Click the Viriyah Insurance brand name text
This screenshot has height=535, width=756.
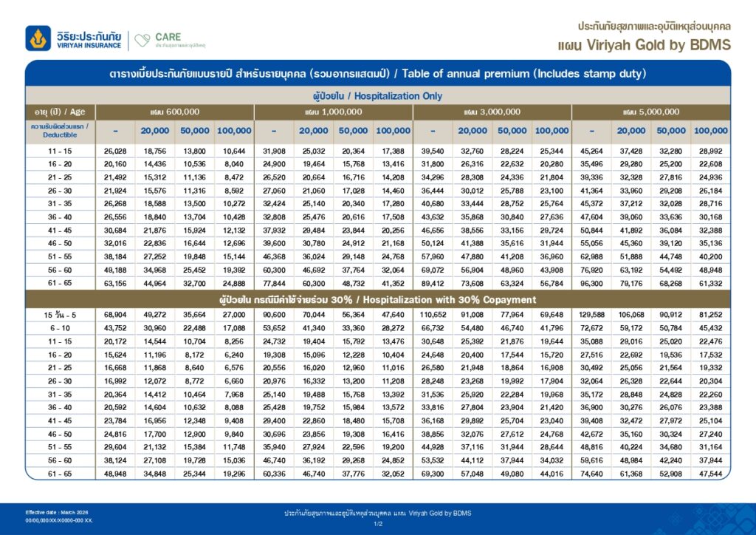click(x=89, y=40)
